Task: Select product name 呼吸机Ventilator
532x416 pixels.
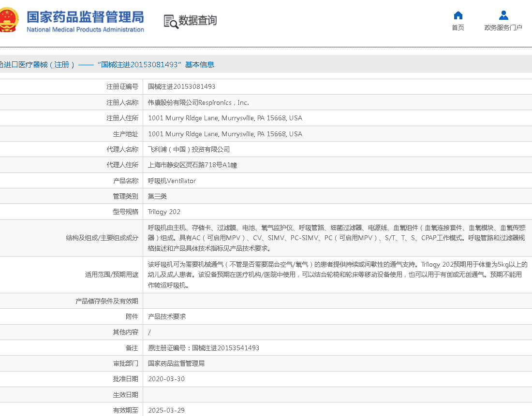Action: click(x=172, y=181)
